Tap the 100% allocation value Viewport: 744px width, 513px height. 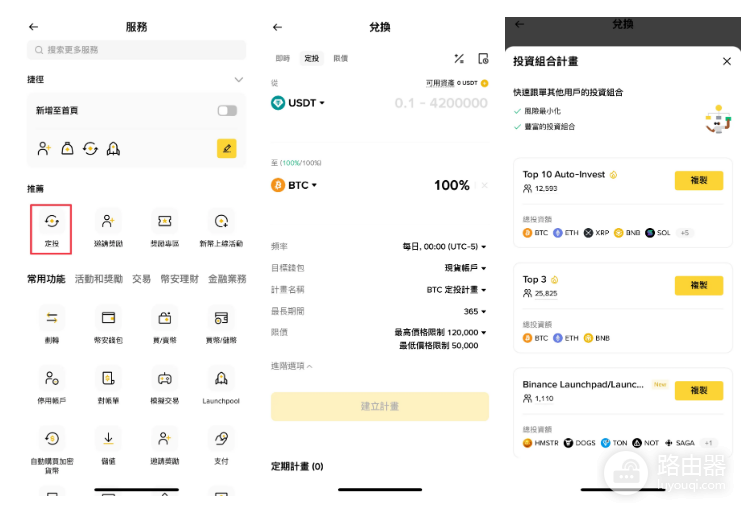(452, 185)
